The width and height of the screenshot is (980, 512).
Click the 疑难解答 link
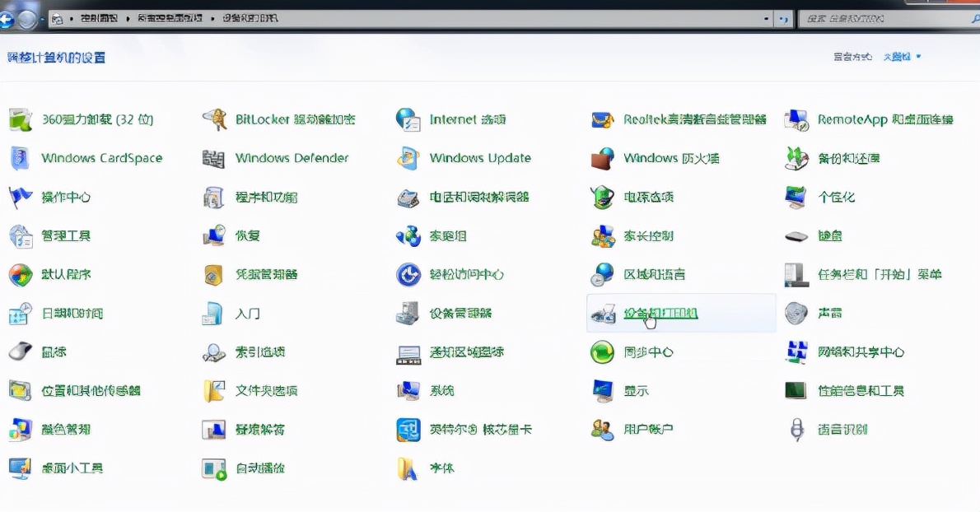(x=260, y=430)
